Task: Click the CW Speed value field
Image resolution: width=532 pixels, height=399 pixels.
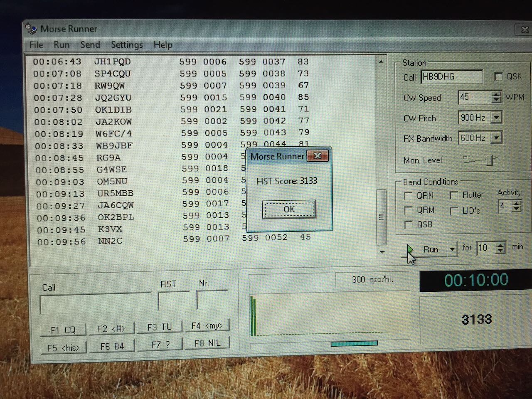Action: pyautogui.click(x=475, y=97)
